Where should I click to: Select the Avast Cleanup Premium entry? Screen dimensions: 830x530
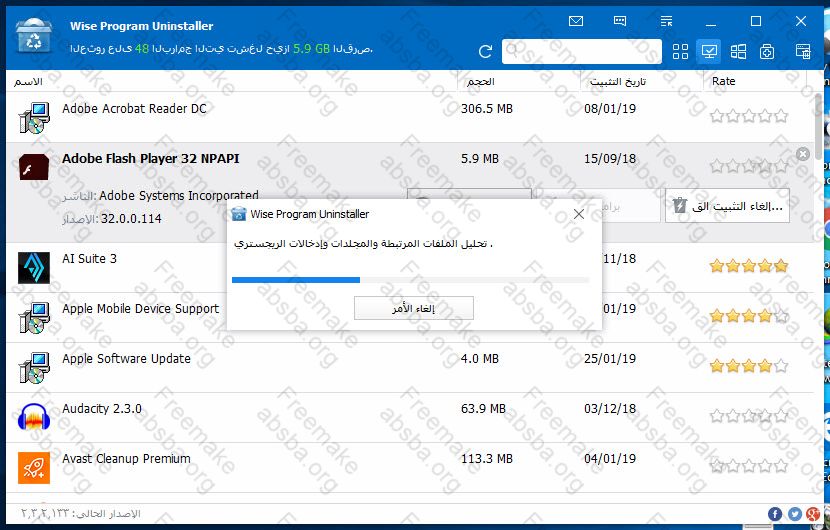click(x=126, y=459)
